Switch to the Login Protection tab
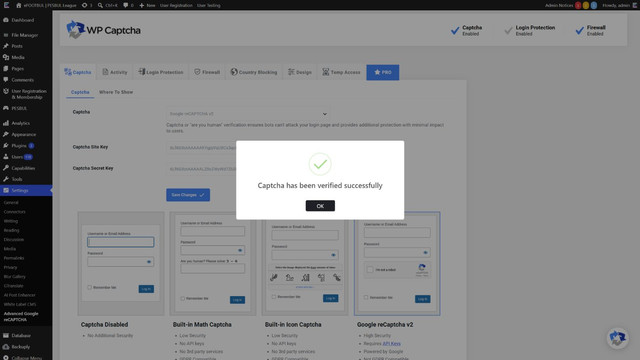 tap(161, 72)
